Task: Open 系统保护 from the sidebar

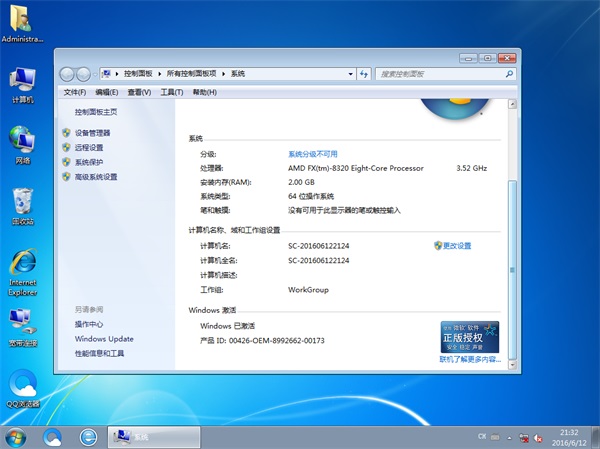Action: [88, 162]
